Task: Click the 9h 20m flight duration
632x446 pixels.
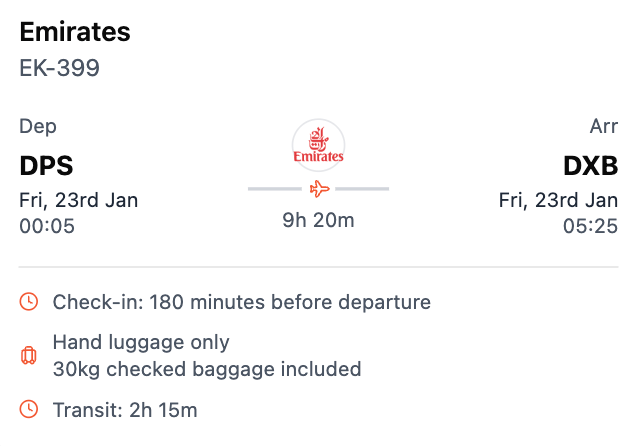Action: coord(318,220)
